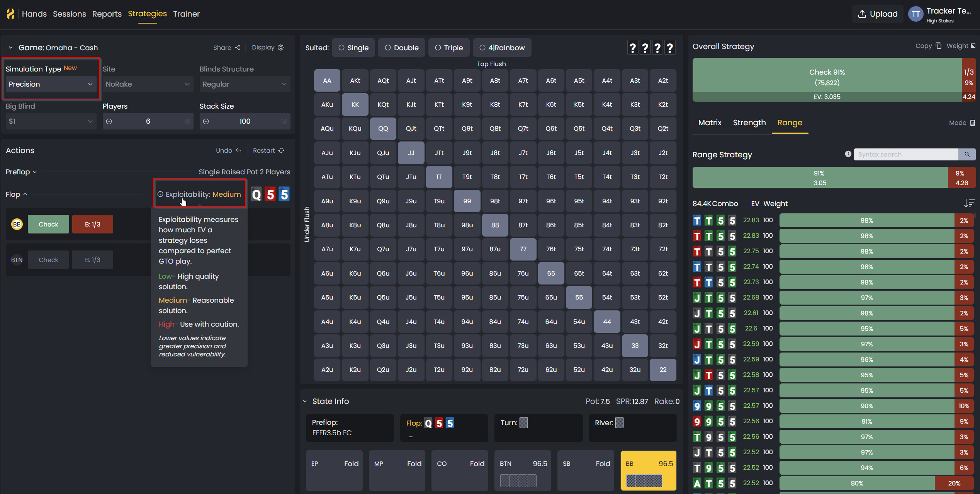Image resolution: width=980 pixels, height=494 pixels.
Task: Click the Undo arrow icon
Action: (238, 150)
